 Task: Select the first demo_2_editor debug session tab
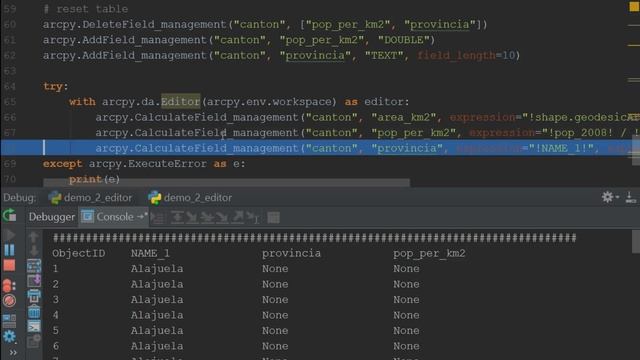(90, 198)
